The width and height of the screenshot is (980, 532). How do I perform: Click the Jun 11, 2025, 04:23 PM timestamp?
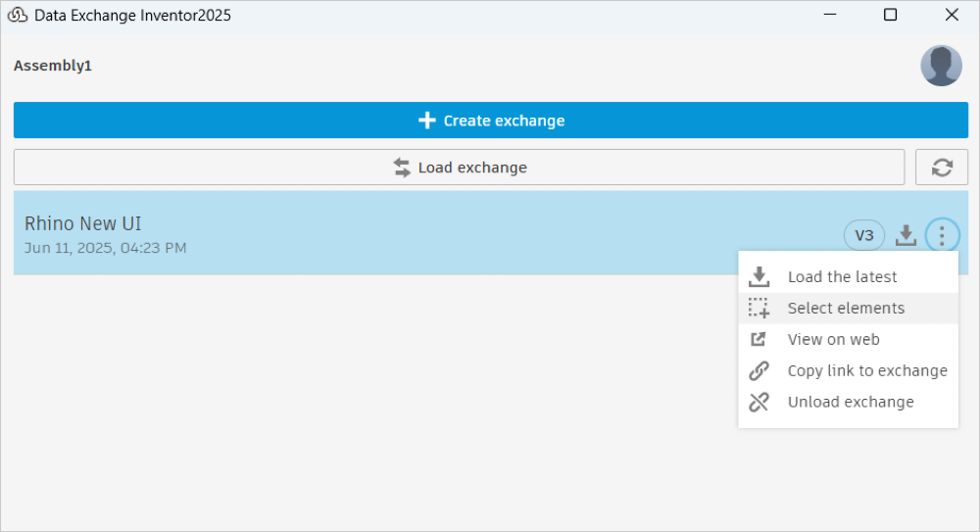[105, 248]
